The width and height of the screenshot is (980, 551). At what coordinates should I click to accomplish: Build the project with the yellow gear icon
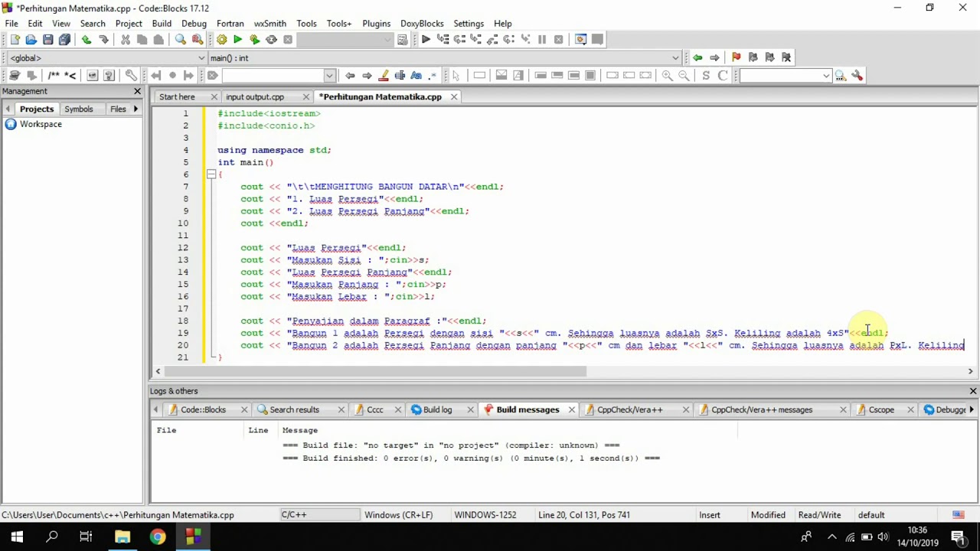(221, 40)
